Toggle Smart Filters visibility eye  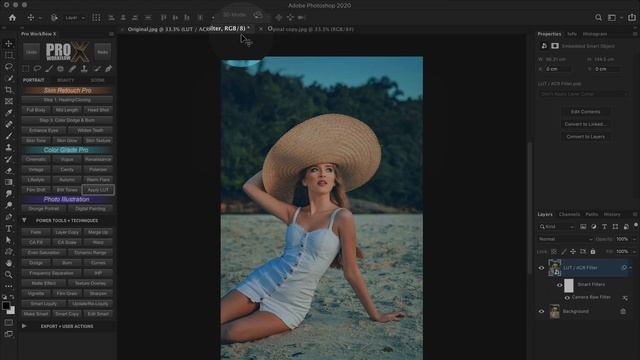coord(560,285)
